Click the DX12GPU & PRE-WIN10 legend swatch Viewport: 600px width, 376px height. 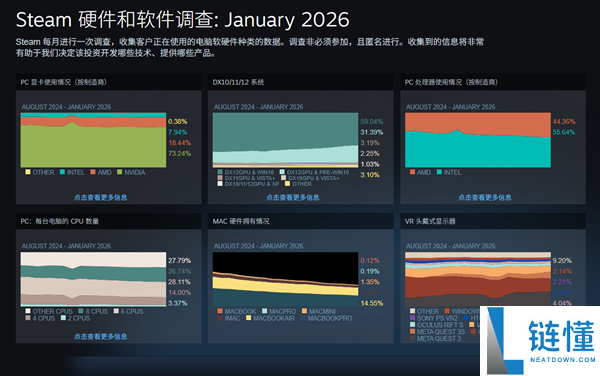282,173
